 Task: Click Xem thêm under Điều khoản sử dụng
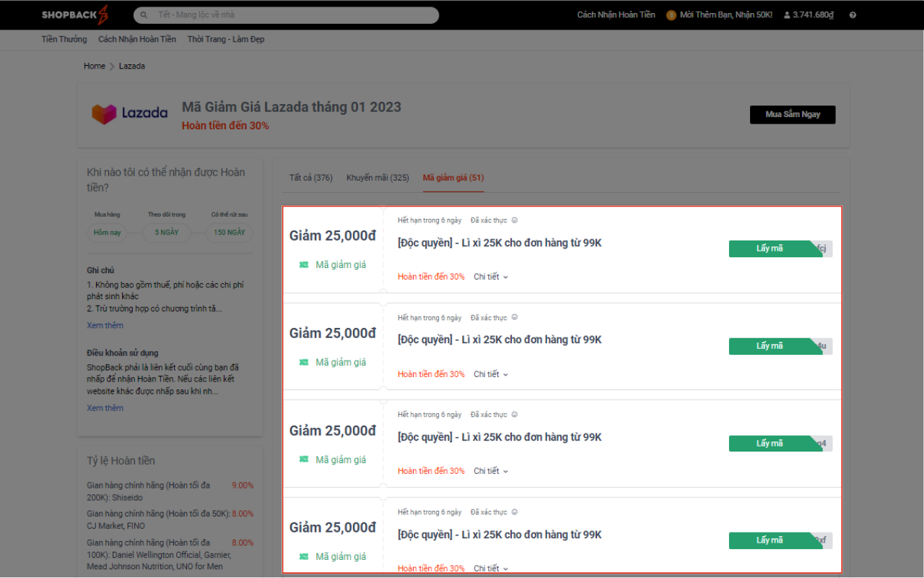point(105,408)
